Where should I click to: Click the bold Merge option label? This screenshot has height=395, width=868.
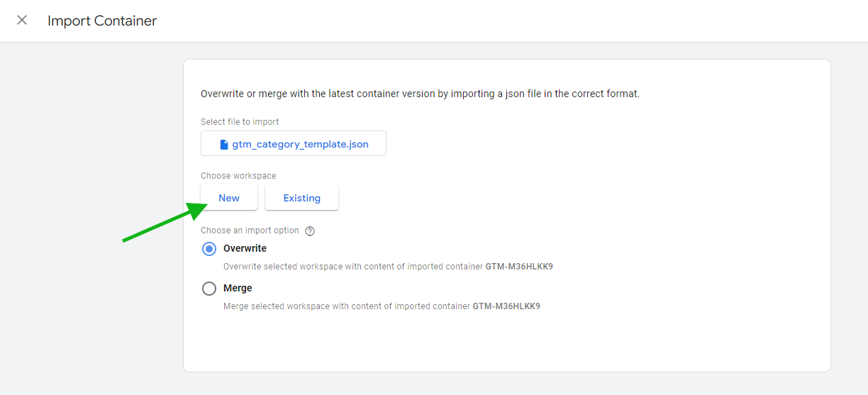238,289
